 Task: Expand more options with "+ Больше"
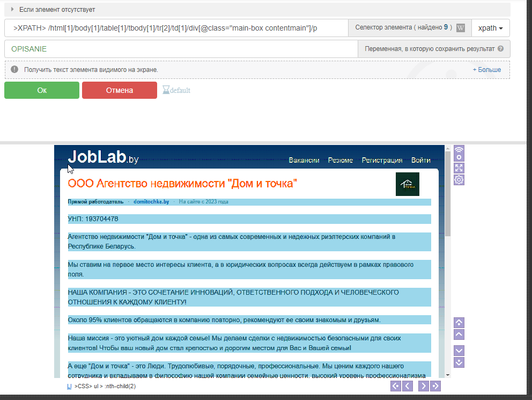(x=486, y=70)
